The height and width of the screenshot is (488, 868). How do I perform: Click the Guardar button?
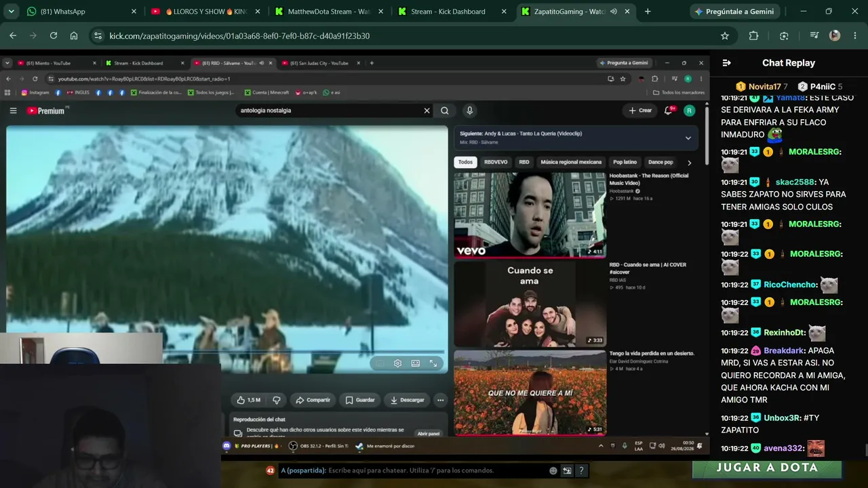(x=360, y=400)
